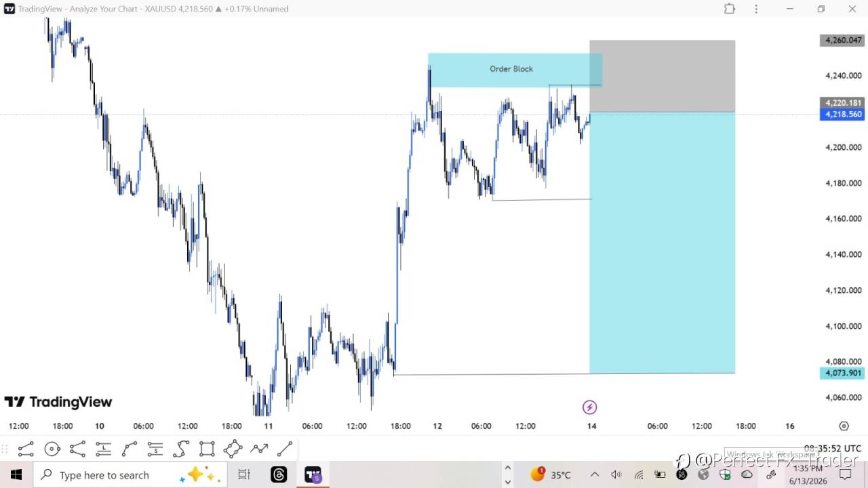Open Windows Security shield tray icon
Image resolution: width=868 pixels, height=488 pixels.
[x=725, y=474]
